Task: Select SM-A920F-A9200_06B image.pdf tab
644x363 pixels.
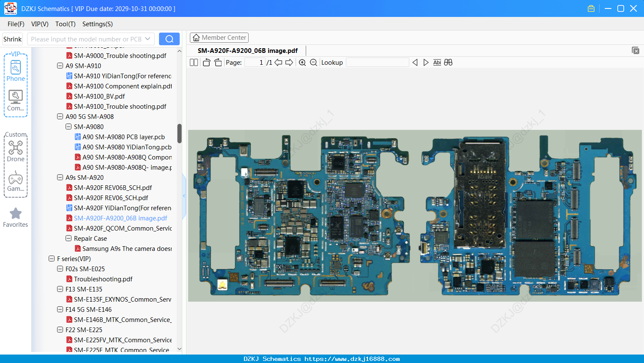Action: tap(248, 51)
